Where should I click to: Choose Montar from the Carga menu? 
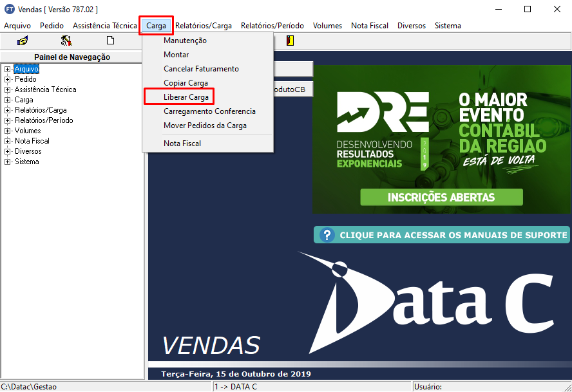click(207, 55)
